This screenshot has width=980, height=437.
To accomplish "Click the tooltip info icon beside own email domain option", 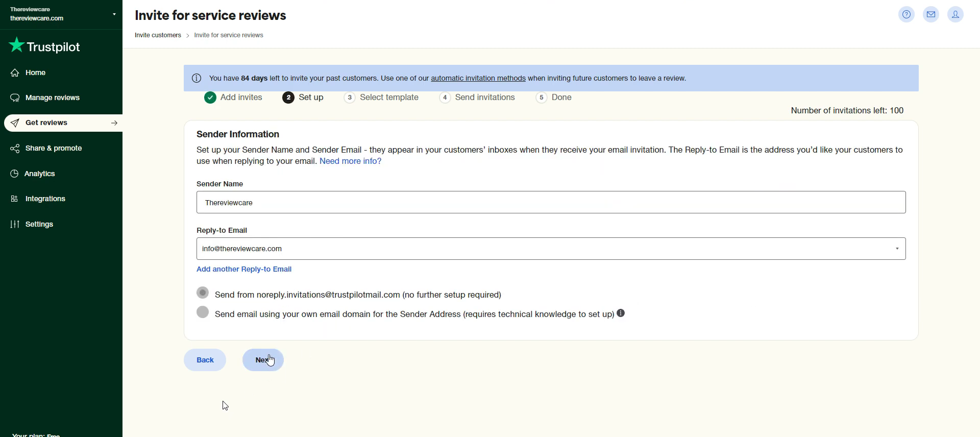I will (x=621, y=313).
